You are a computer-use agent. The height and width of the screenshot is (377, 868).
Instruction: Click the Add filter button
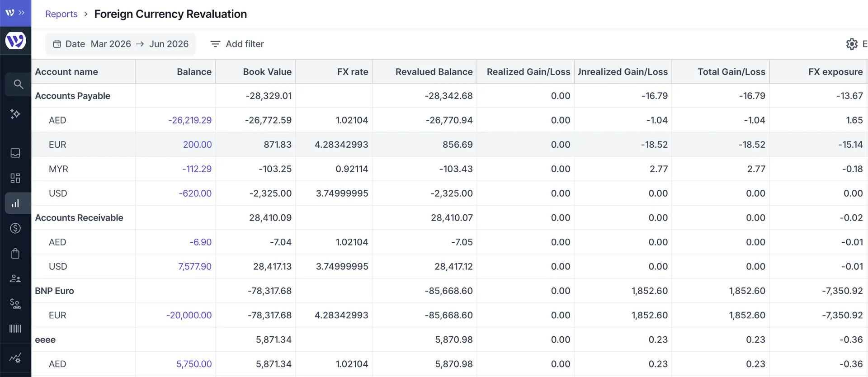tap(237, 44)
